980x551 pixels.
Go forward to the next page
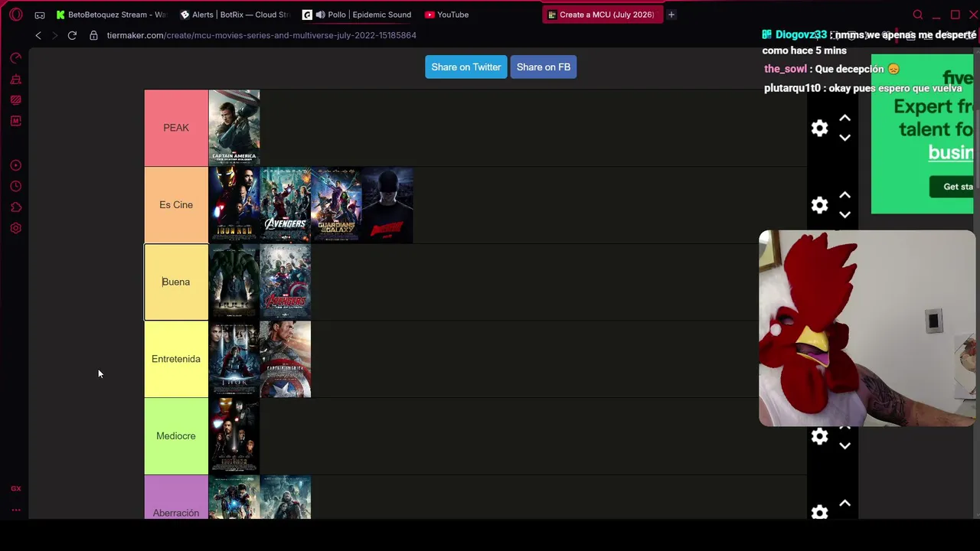pos(54,35)
